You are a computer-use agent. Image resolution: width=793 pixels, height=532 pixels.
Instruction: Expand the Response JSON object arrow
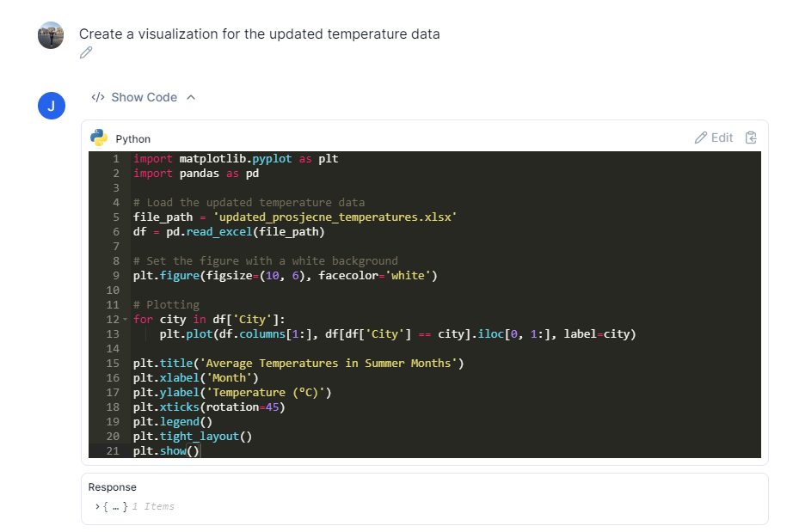click(x=96, y=506)
